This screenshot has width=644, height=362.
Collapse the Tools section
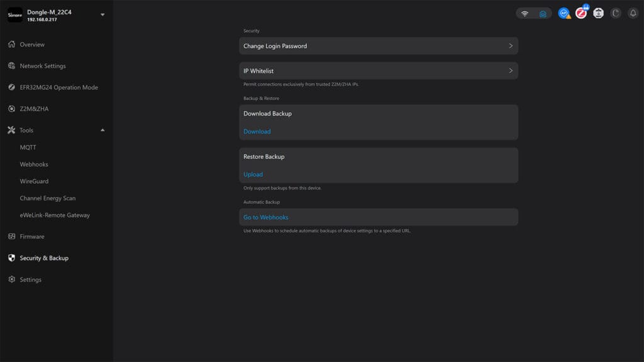(x=102, y=129)
